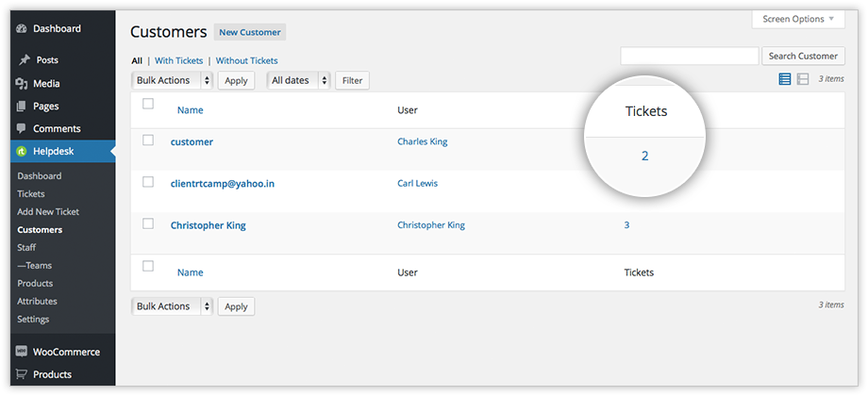Check the select-all checkbox in table header
This screenshot has width=868, height=396.
pyautogui.click(x=148, y=105)
